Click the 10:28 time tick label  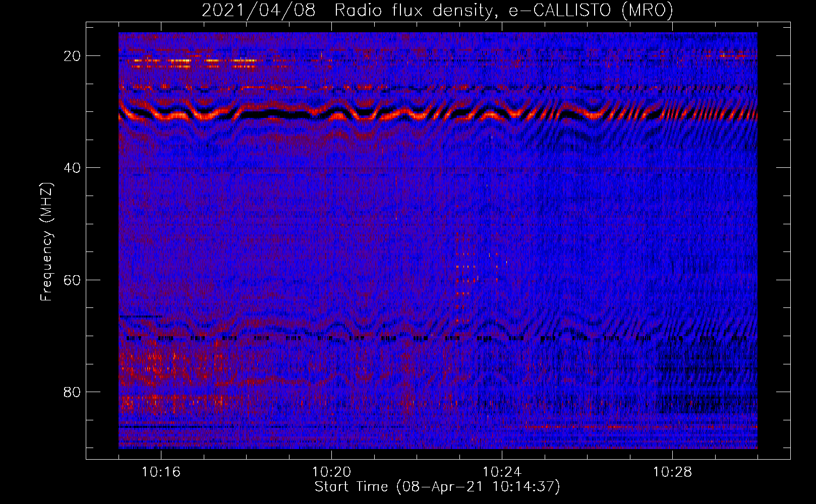(672, 472)
